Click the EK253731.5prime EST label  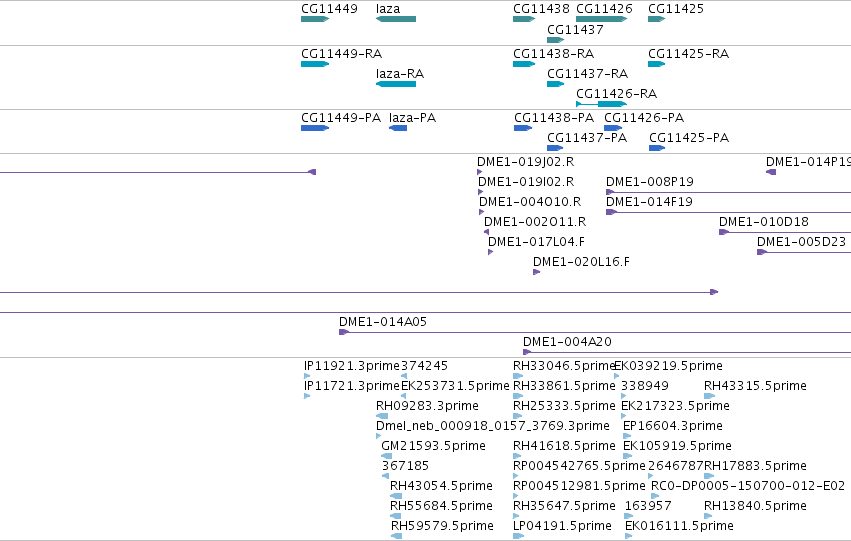click(x=455, y=386)
